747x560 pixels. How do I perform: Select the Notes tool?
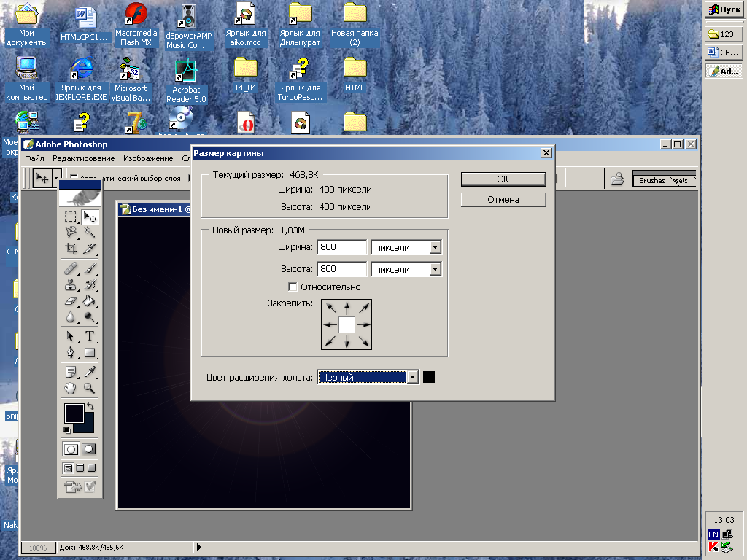(71, 372)
